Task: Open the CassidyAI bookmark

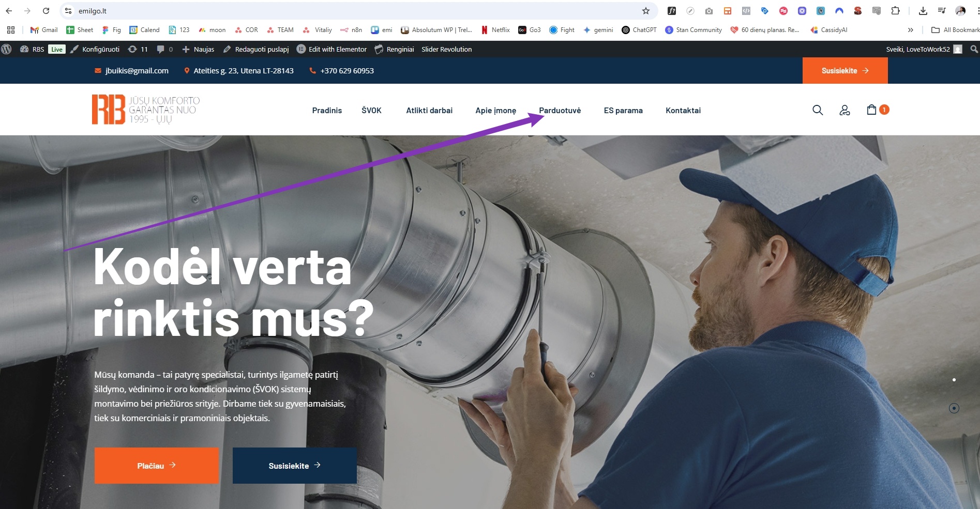Action: pos(828,30)
